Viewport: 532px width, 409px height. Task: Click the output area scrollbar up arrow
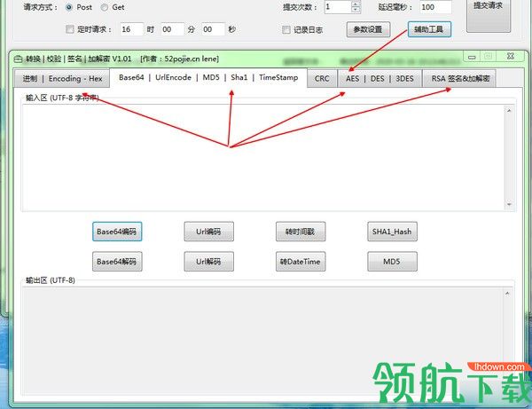click(507, 294)
